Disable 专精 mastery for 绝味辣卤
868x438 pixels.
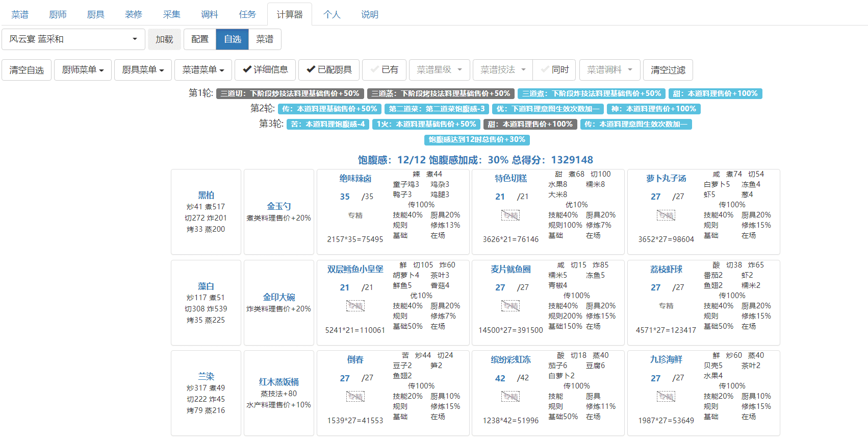(355, 215)
